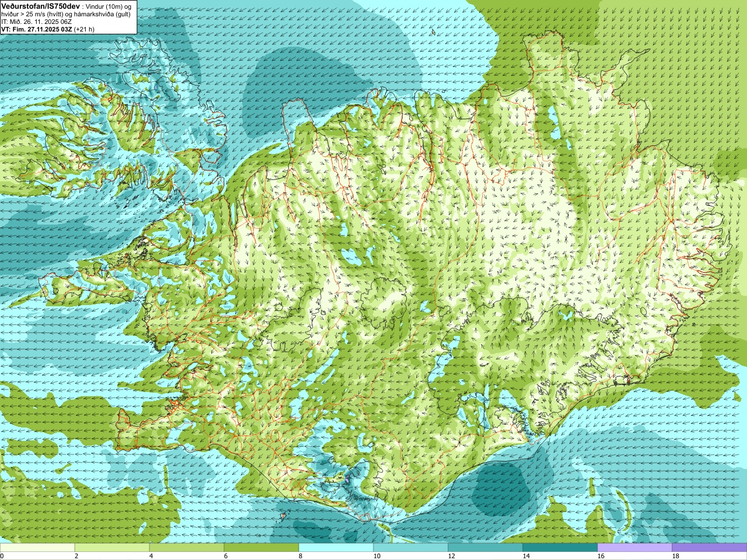Click the '4' scale label
The image size is (747, 560).
point(151,556)
